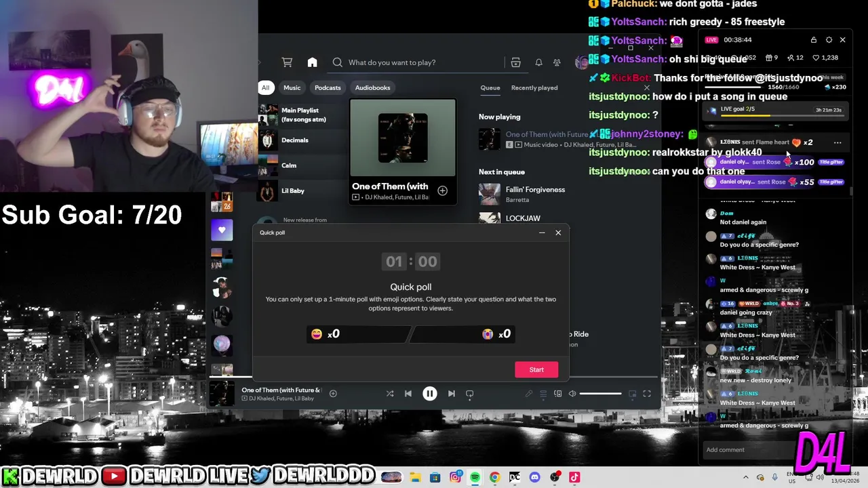Enter fullscreen in the Spotify player
Screen dimensions: 868x488
(647, 393)
